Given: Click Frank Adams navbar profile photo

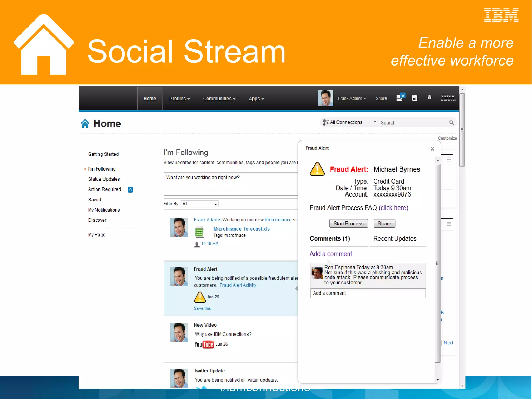Looking at the screenshot, I should pyautogui.click(x=325, y=98).
